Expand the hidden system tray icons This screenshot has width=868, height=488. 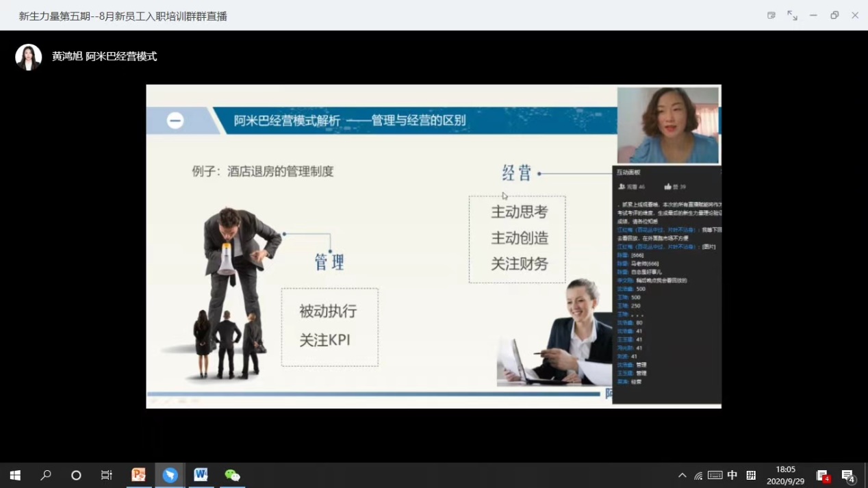(682, 475)
